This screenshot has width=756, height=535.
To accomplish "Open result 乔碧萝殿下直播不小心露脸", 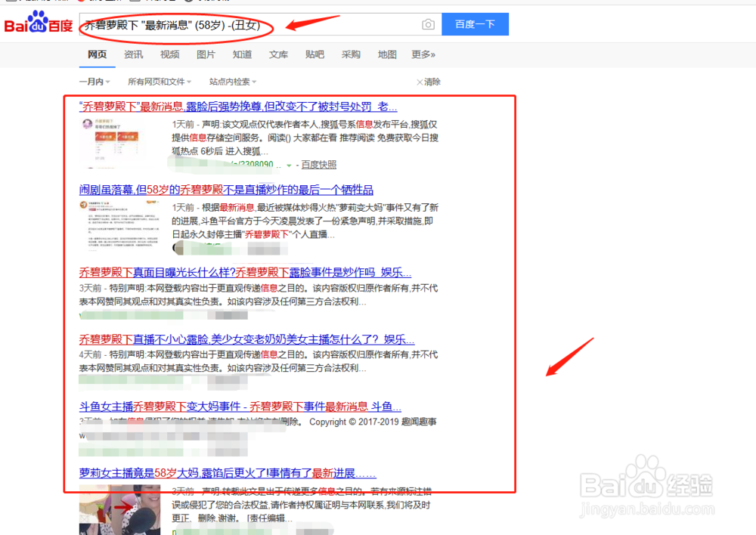I will (x=247, y=339).
